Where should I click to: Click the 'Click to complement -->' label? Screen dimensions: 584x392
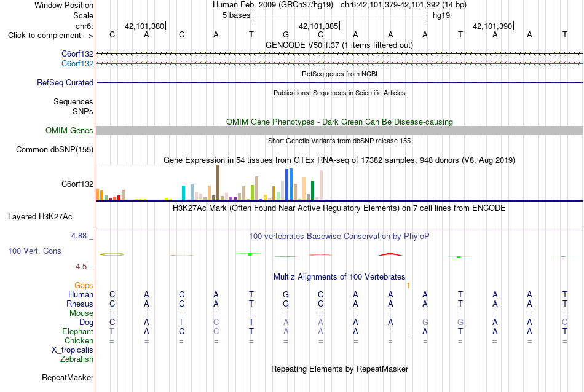click(50, 36)
